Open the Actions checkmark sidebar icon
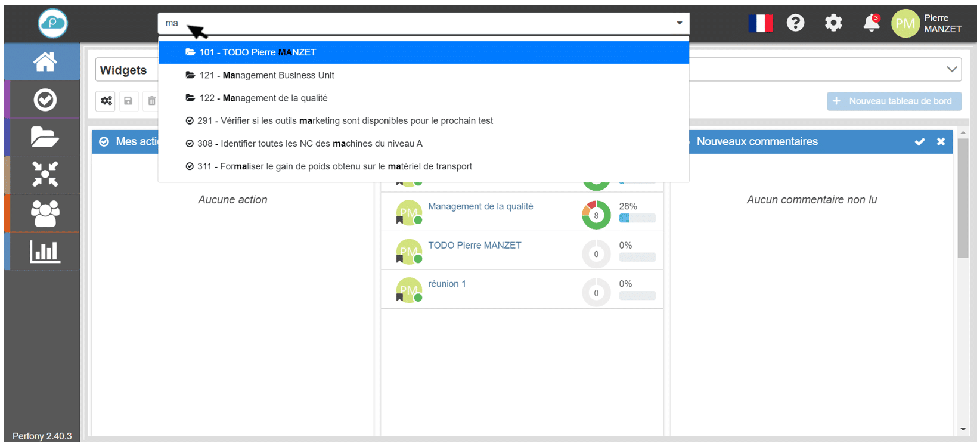Screen dimensions: 980x446 [x=45, y=100]
